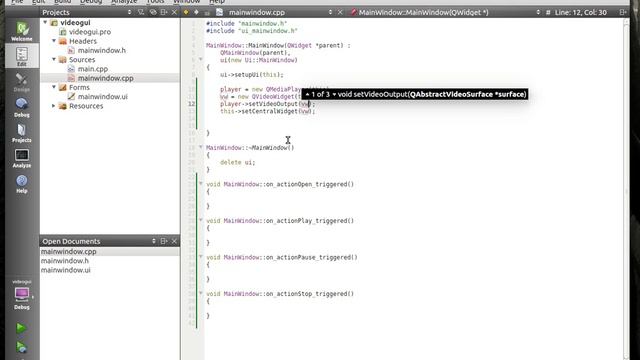Image resolution: width=640 pixels, height=360 pixels.
Task: Select mainwindow.cpp in project tree
Action: click(x=105, y=78)
